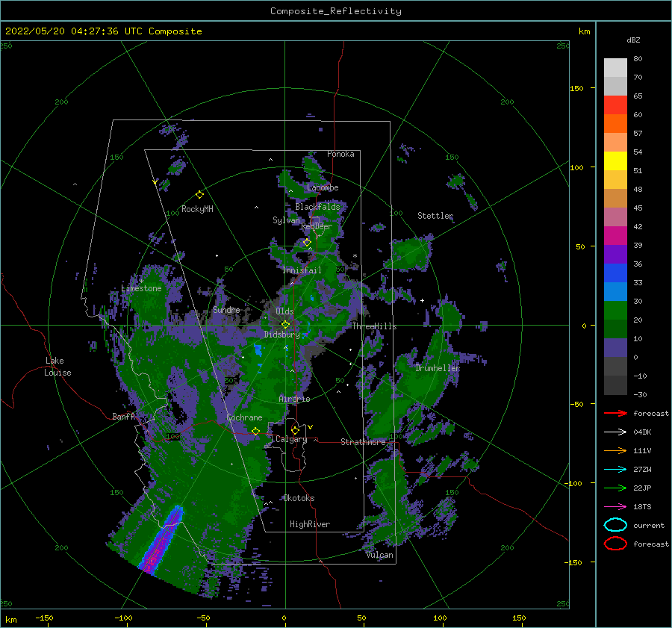Click the Calgary city label
Viewport: 672px width, 628px height.
[291, 439]
